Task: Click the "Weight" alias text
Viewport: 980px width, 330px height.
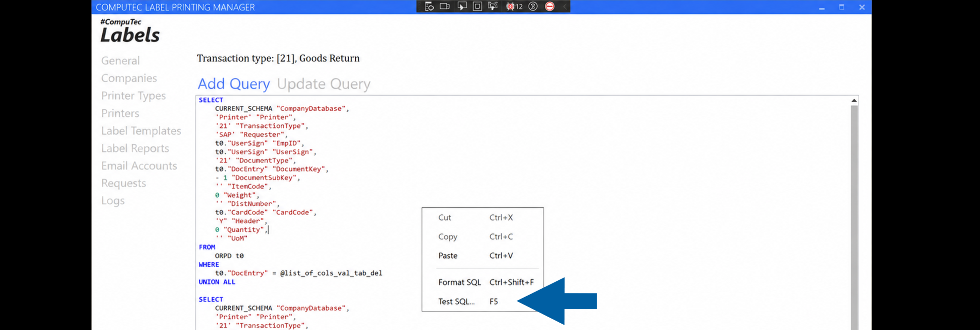Action: coord(240,195)
